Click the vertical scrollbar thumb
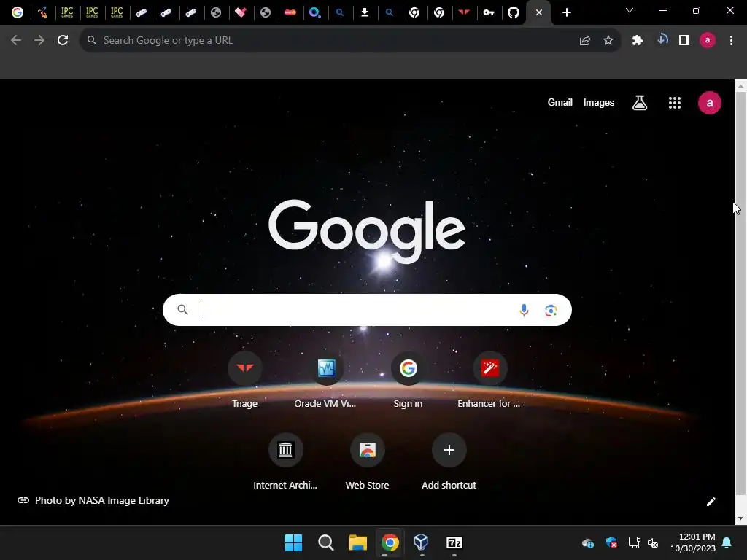Image resolution: width=747 pixels, height=560 pixels. click(x=740, y=293)
